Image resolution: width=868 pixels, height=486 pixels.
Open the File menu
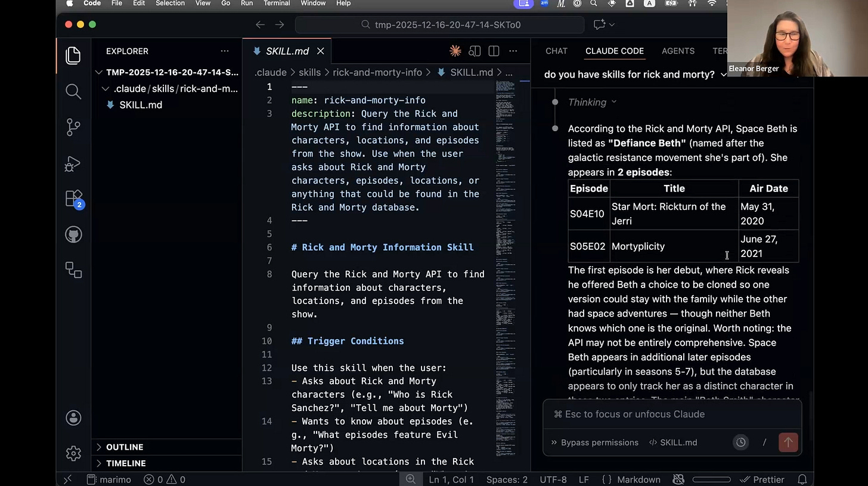pos(117,4)
